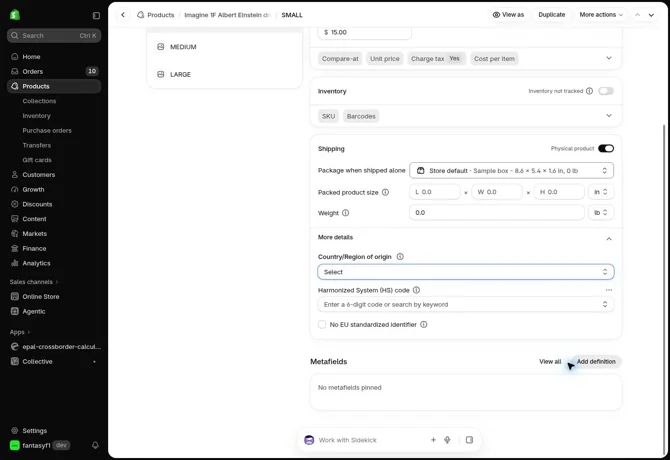670x460 pixels.
Task: Open the HS code search combo box
Action: [466, 305]
